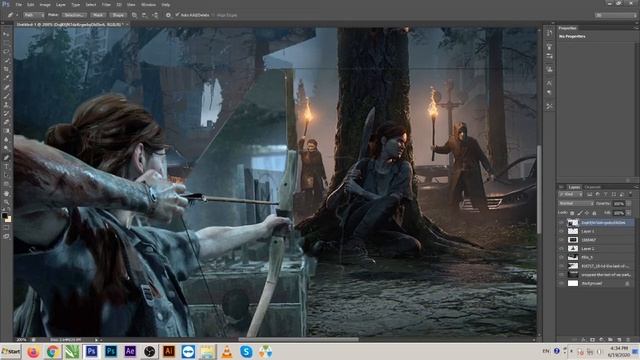Toggle Quick Mask mode
Image resolution: width=640 pixels, height=360 pixels.
(6, 228)
